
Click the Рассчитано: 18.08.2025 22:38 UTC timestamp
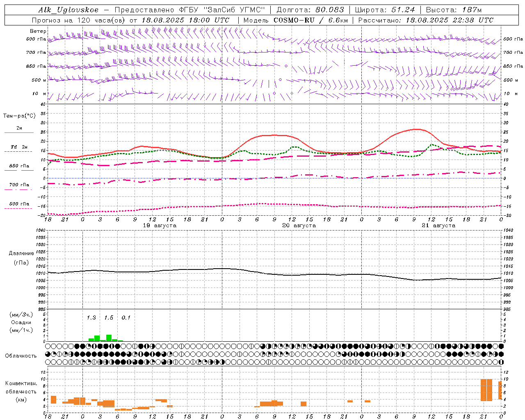[x=426, y=20]
